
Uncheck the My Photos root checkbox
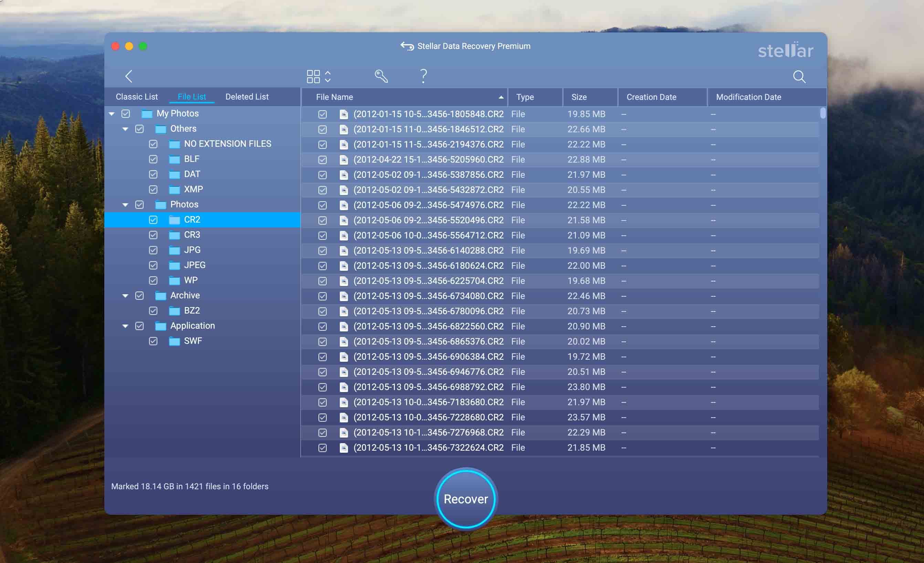[x=126, y=114]
